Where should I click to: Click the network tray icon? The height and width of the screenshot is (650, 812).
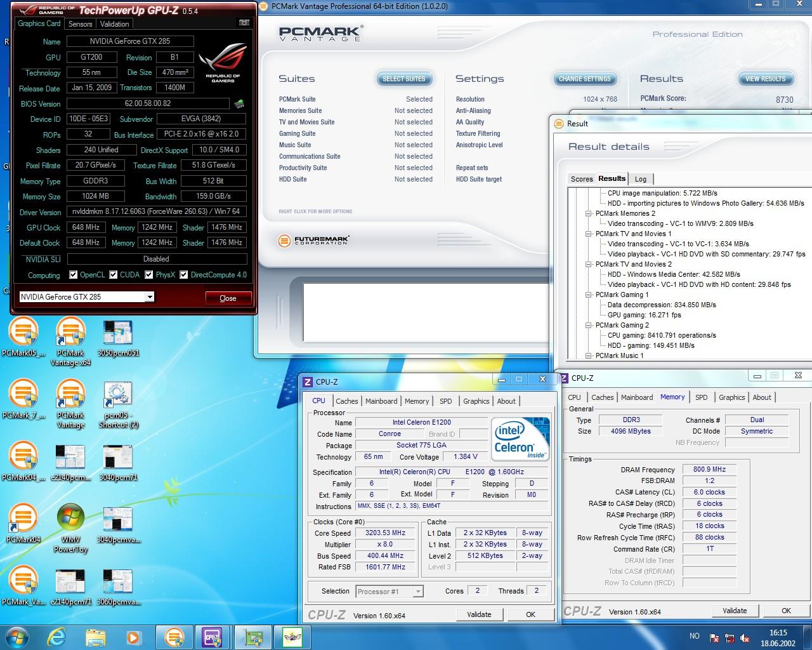(x=730, y=637)
